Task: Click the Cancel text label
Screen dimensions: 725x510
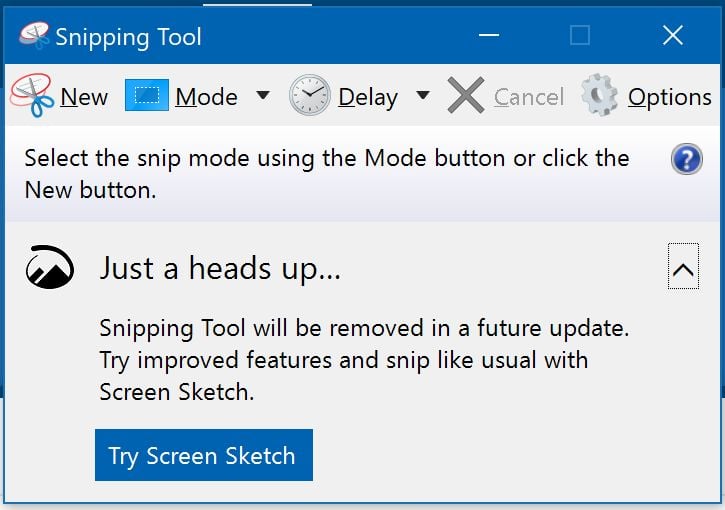Action: click(529, 97)
